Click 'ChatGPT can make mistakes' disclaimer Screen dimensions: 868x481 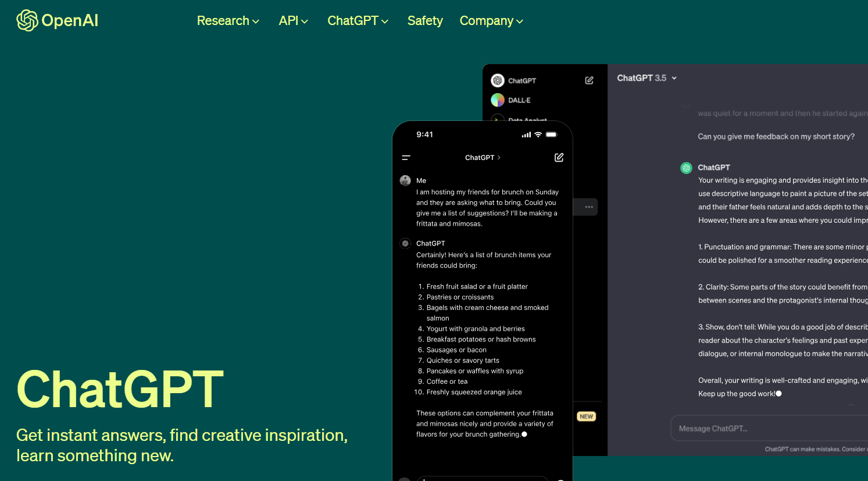[x=816, y=449]
